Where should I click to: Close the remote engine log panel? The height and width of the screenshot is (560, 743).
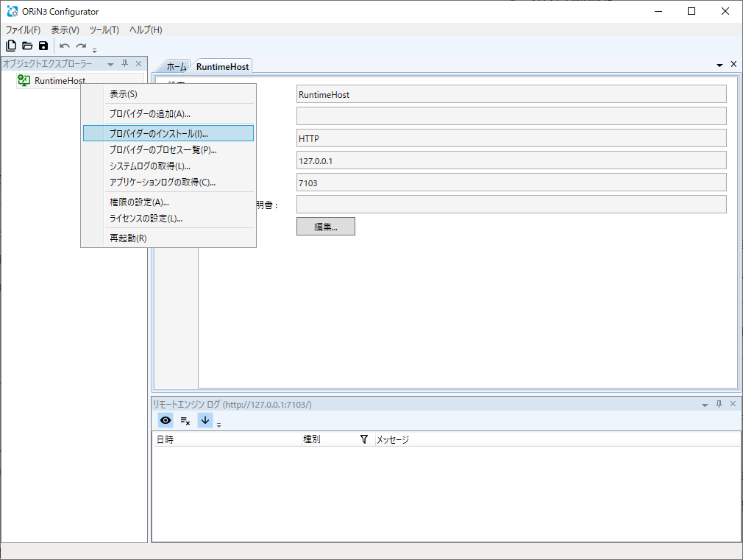click(x=733, y=404)
